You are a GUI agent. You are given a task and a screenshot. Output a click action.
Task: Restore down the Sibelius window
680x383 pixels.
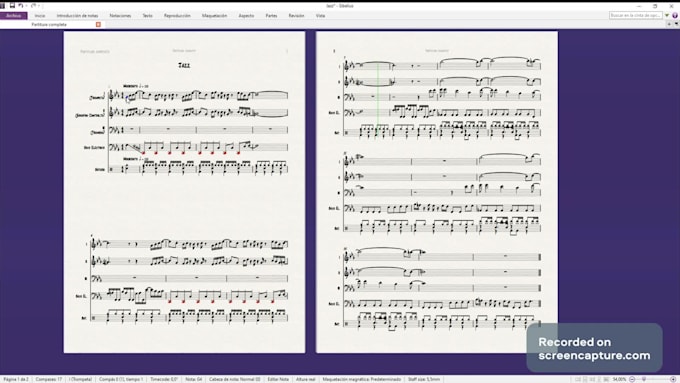point(655,6)
